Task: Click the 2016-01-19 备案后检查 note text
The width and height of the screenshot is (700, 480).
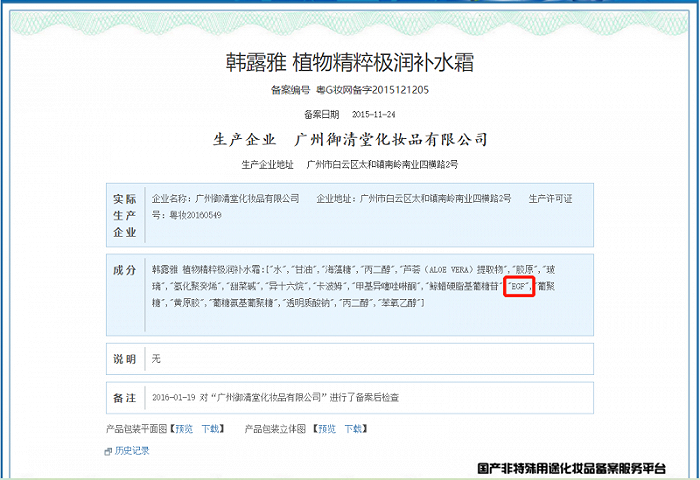Action: (275, 397)
